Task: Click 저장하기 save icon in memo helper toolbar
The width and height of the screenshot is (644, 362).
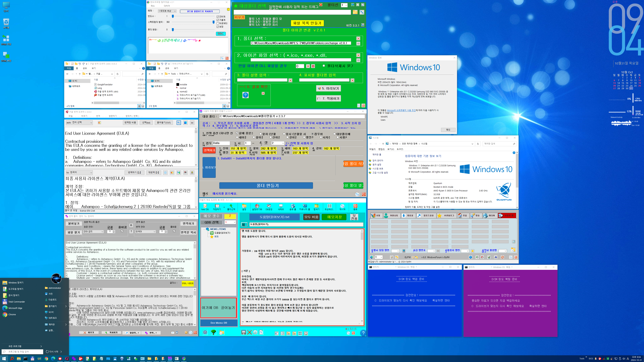Action: (217, 207)
